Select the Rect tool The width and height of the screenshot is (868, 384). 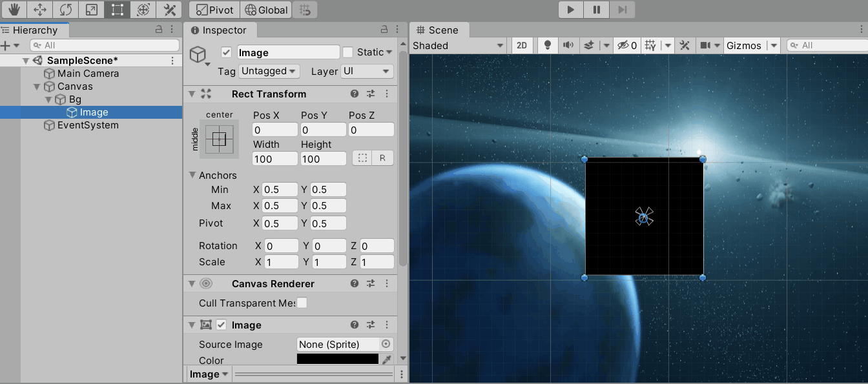pyautogui.click(x=117, y=10)
